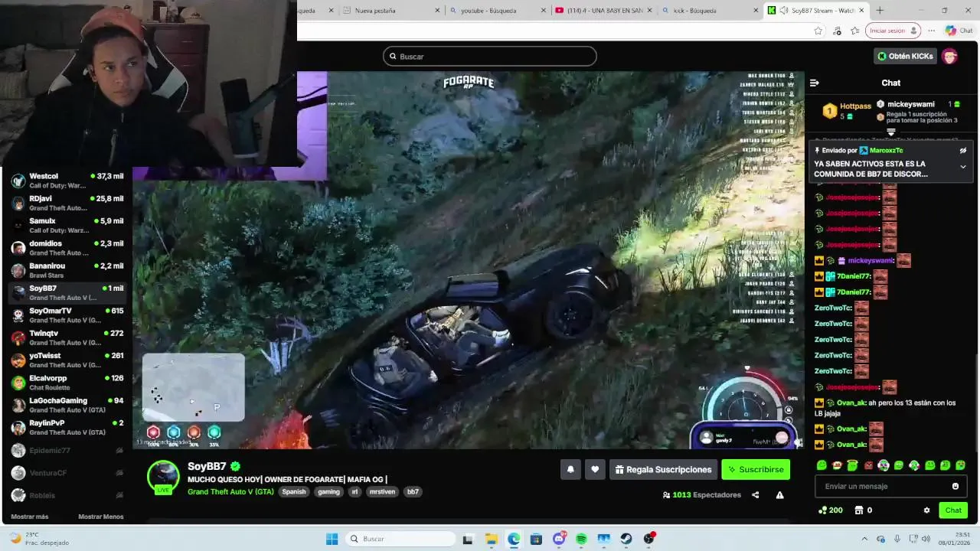
Task: Expand the pinned message chevron
Action: [x=963, y=167]
